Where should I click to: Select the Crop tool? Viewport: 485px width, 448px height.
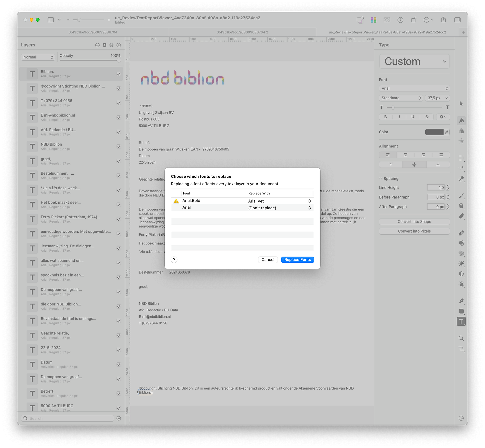point(461,349)
